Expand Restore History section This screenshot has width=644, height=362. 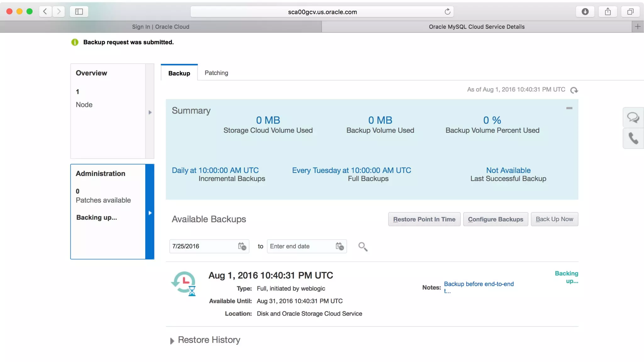coord(172,341)
